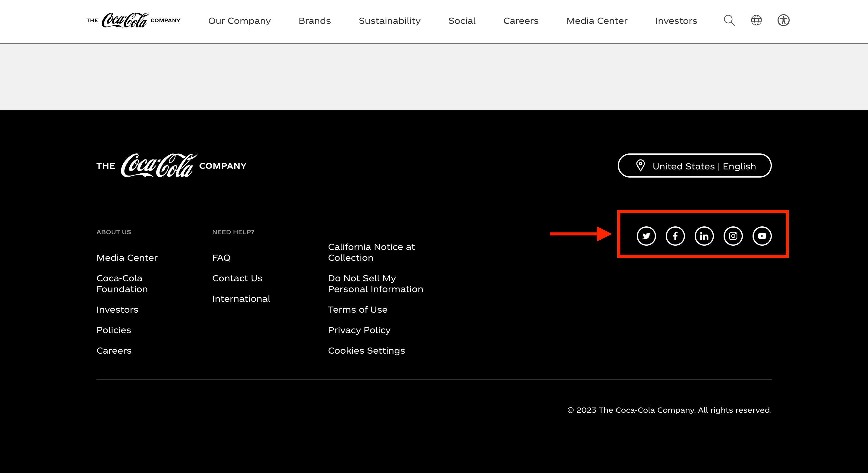Image resolution: width=868 pixels, height=473 pixels.
Task: Click the search icon in the navbar
Action: (x=729, y=20)
